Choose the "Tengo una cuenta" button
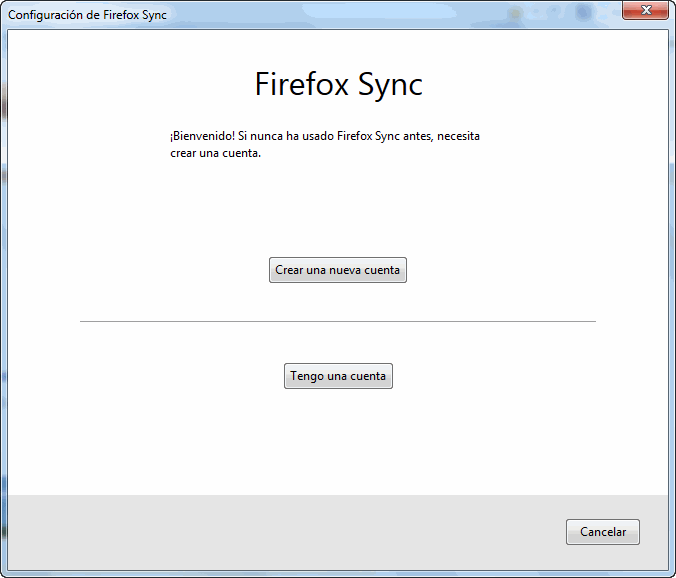The height and width of the screenshot is (578, 676). [x=338, y=376]
